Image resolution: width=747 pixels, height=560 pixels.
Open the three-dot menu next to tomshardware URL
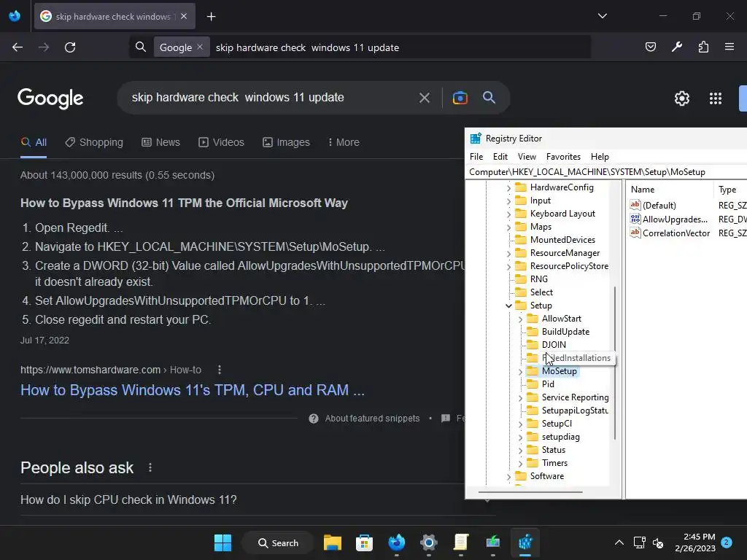(219, 370)
